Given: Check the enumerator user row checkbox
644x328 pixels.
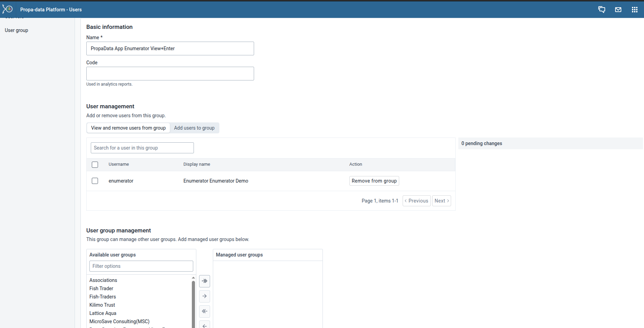Looking at the screenshot, I should coord(95,181).
